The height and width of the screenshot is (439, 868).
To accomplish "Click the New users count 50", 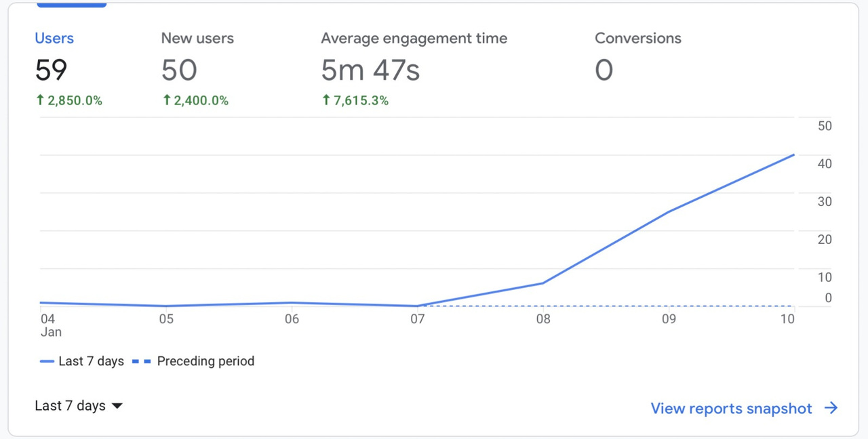I will pyautogui.click(x=179, y=70).
